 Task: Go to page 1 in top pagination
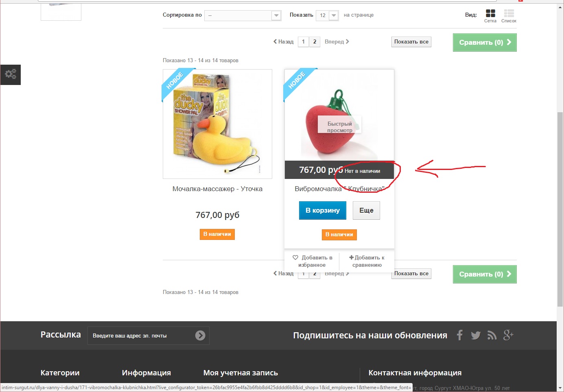pyautogui.click(x=303, y=42)
